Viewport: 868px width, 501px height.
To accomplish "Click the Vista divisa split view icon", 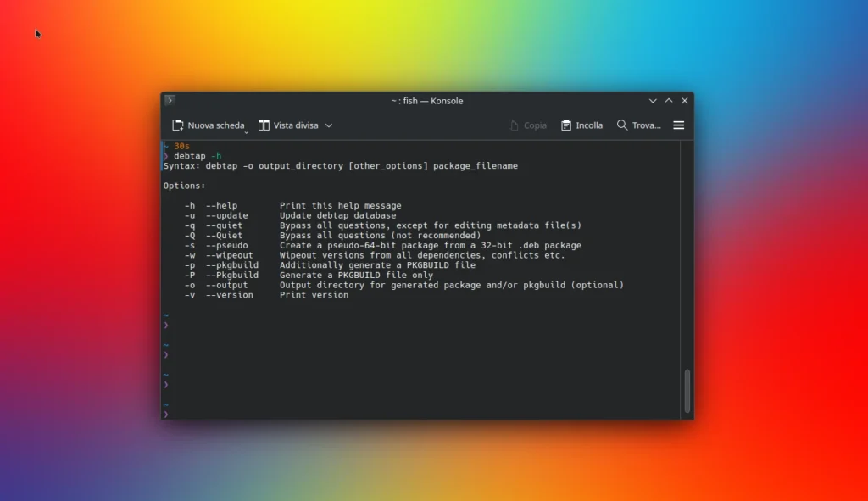I will tap(264, 125).
